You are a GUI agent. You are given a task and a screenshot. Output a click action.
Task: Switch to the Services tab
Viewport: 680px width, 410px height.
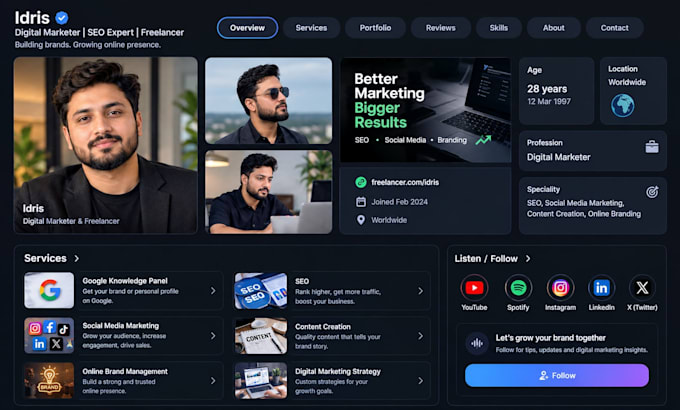click(x=311, y=28)
